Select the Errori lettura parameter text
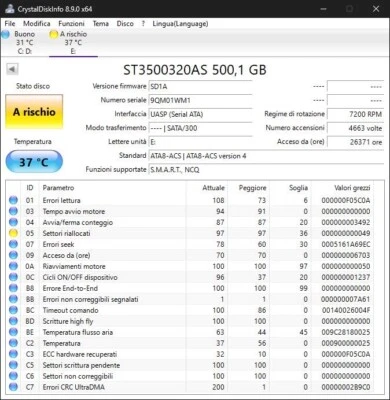 [x=61, y=200]
